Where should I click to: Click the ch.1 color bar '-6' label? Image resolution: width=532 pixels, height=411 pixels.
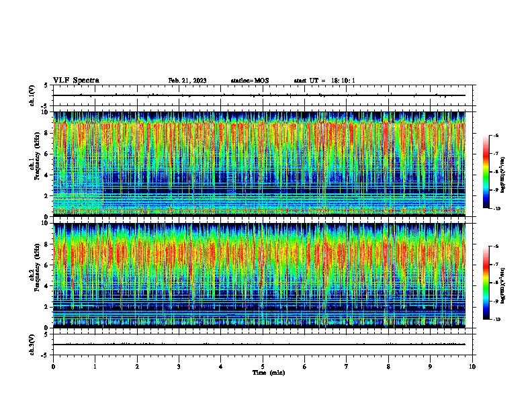click(496, 135)
